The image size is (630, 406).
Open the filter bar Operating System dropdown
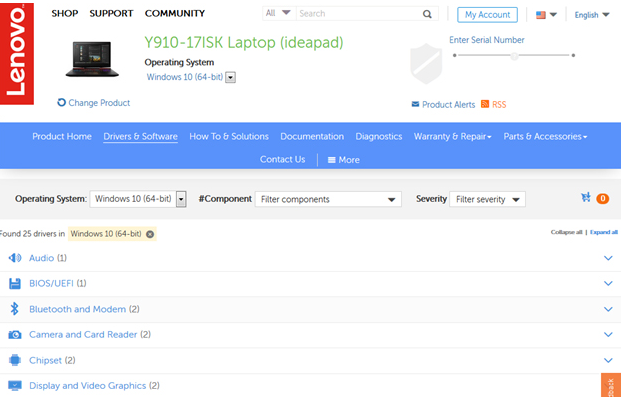tap(138, 199)
